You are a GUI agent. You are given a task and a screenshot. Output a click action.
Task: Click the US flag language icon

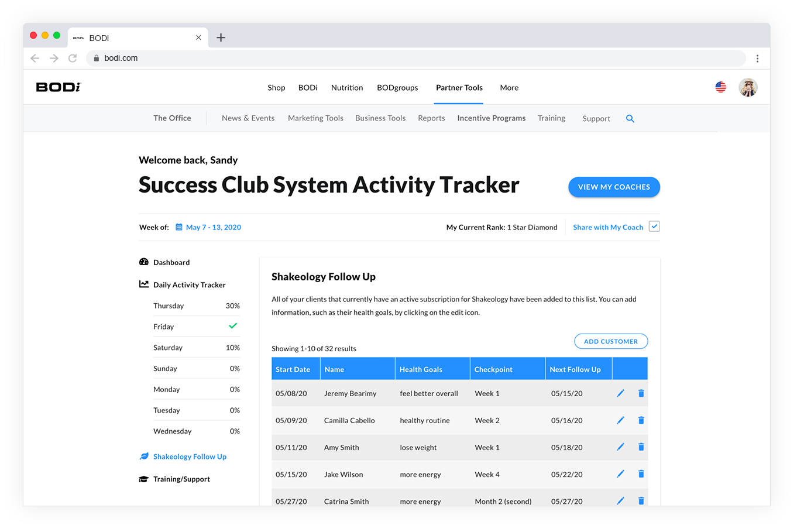point(721,87)
